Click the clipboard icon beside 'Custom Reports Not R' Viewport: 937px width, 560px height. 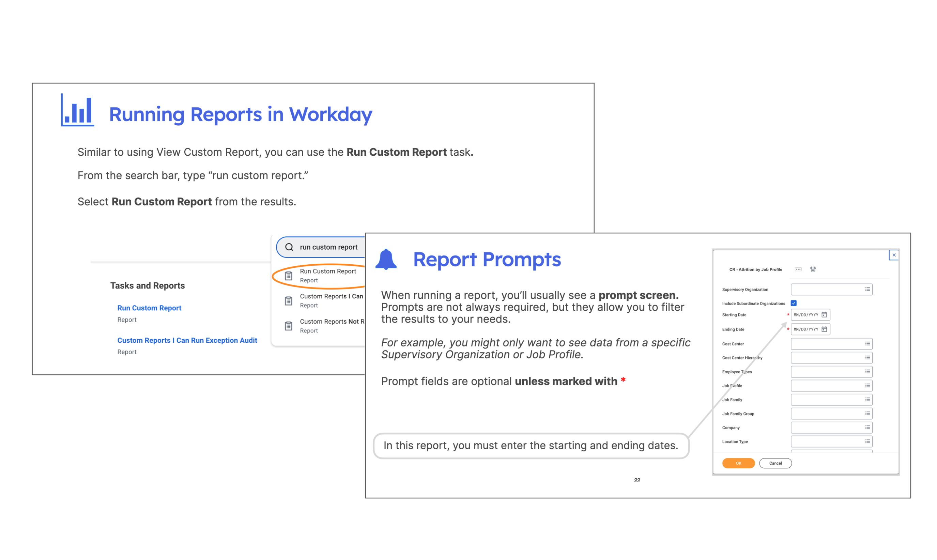point(288,326)
